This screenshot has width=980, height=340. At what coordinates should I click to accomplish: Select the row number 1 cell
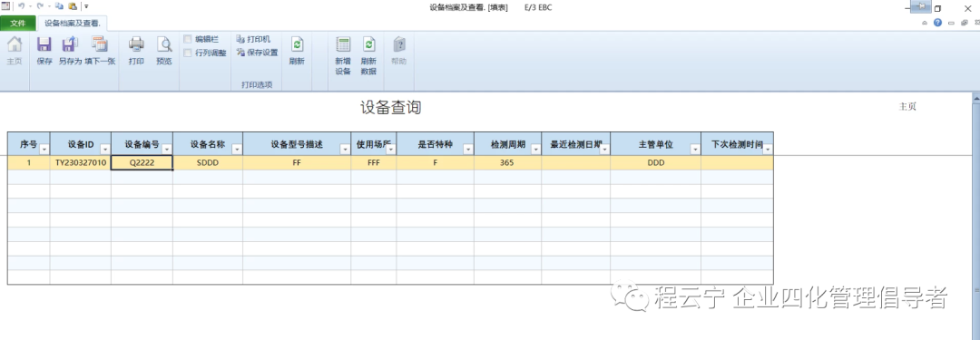click(x=29, y=162)
